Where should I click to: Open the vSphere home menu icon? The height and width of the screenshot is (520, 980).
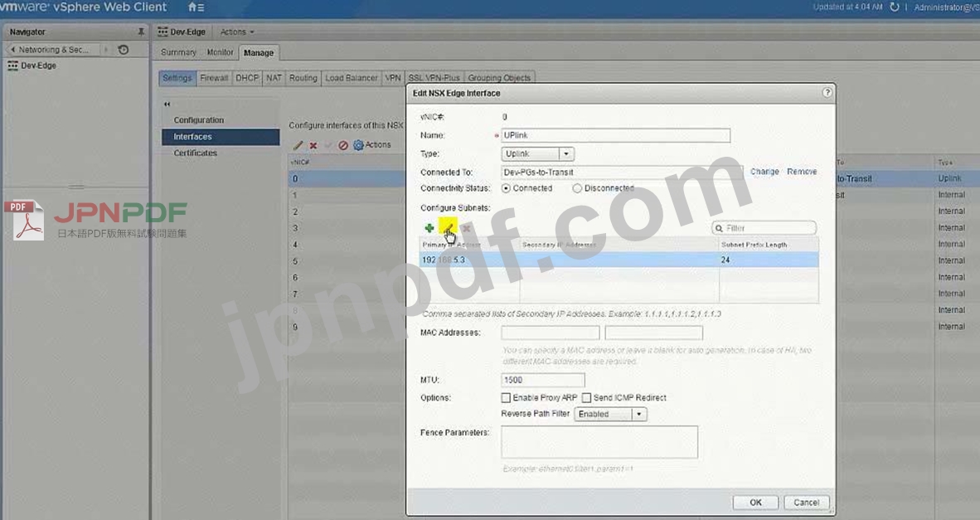click(x=196, y=7)
